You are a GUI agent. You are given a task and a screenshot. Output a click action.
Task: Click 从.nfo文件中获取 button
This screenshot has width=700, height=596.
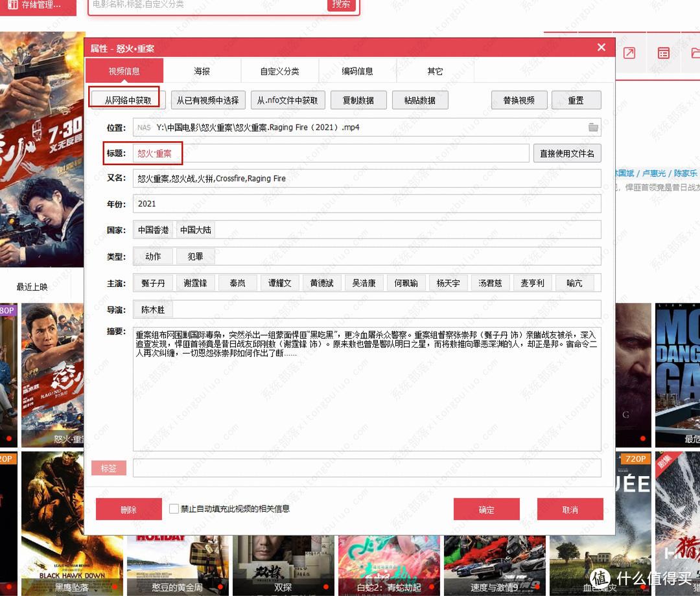pos(288,100)
